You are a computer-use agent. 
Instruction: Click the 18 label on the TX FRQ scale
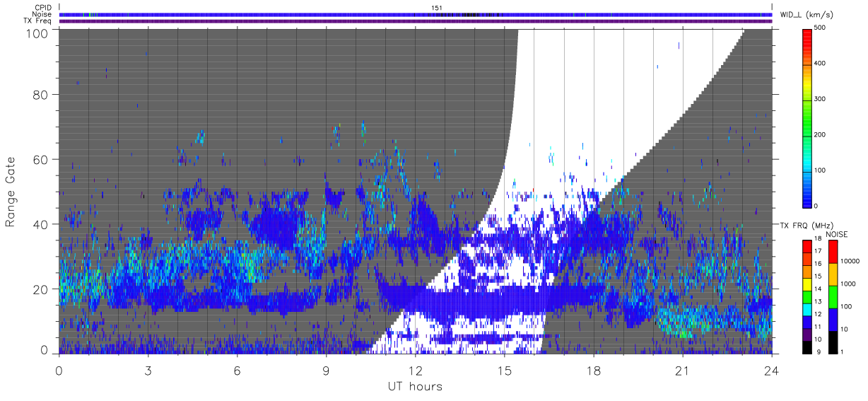(x=817, y=240)
